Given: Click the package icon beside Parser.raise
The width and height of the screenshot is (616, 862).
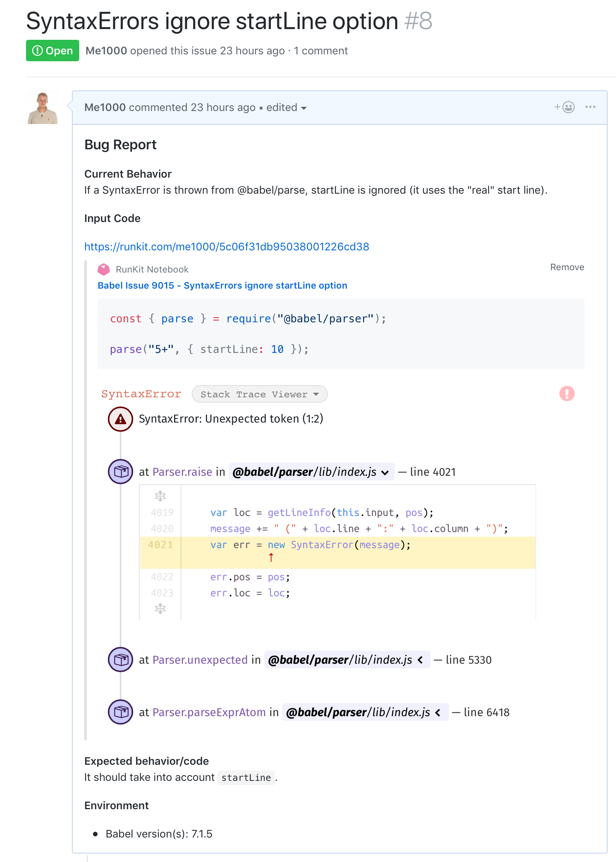Looking at the screenshot, I should coord(121,472).
